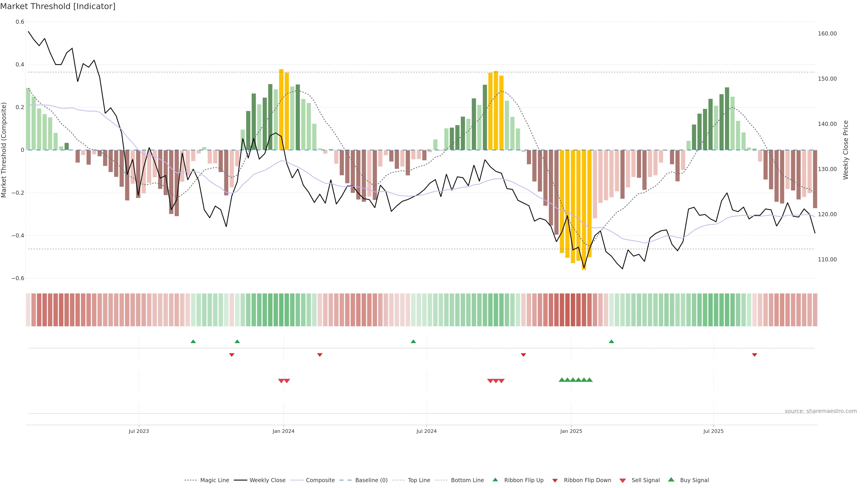Click the Sell Signal legend triangle icon
The image size is (868, 488).
pos(622,481)
